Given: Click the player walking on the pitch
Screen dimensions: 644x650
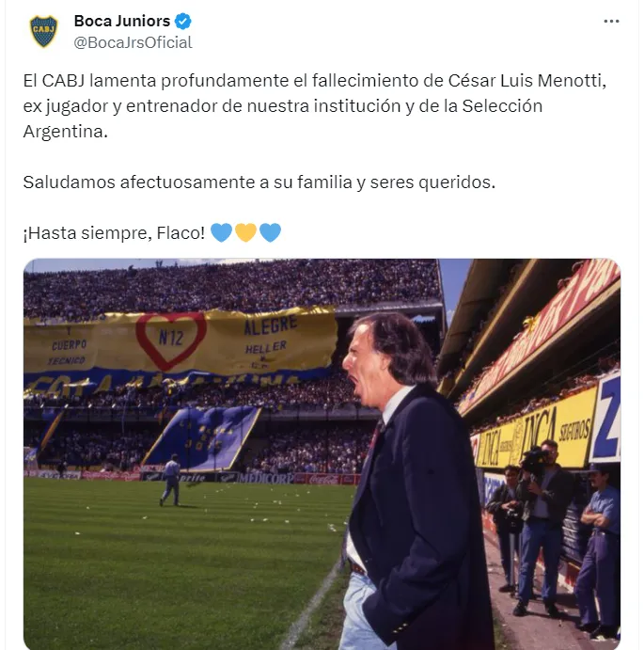Looking at the screenshot, I should point(170,480).
